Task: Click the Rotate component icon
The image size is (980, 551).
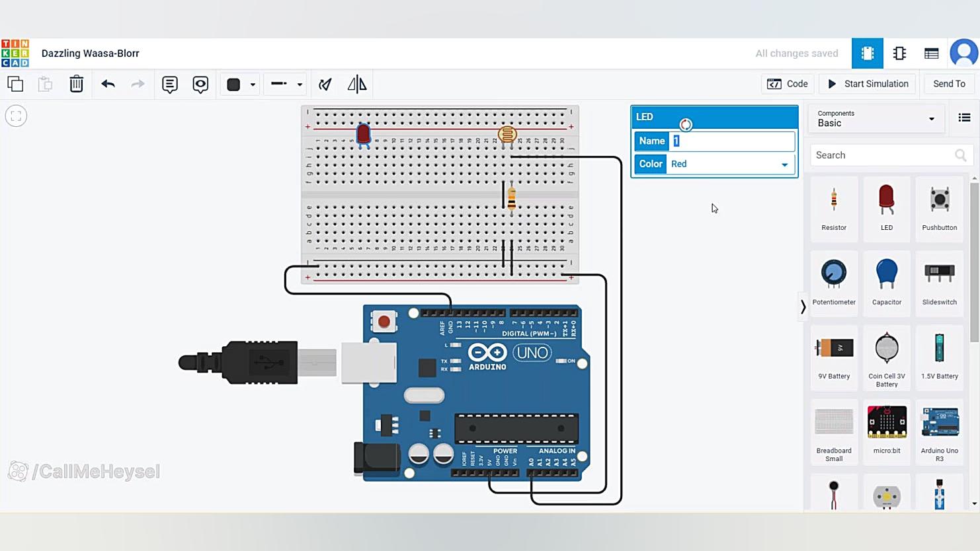Action: click(x=325, y=85)
